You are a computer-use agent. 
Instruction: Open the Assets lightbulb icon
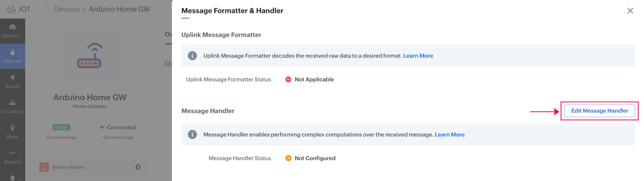coord(13,77)
